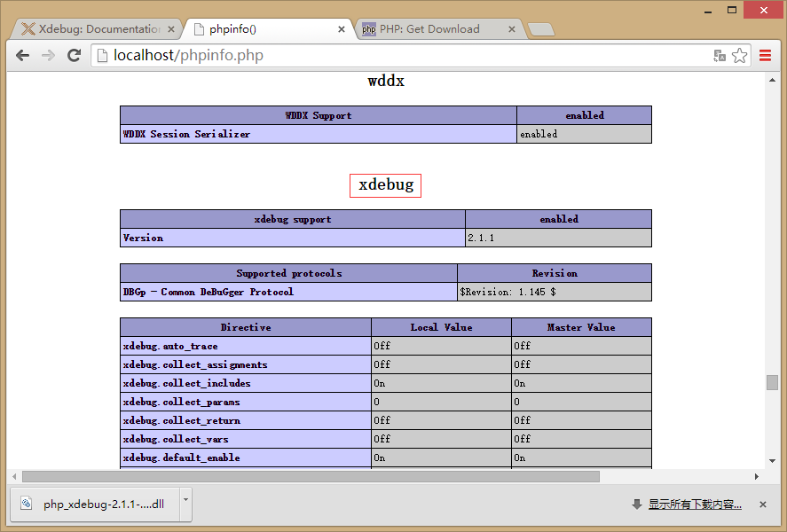Click the horizontal scrollbar thumb
The width and height of the screenshot is (787, 532).
(x=311, y=476)
